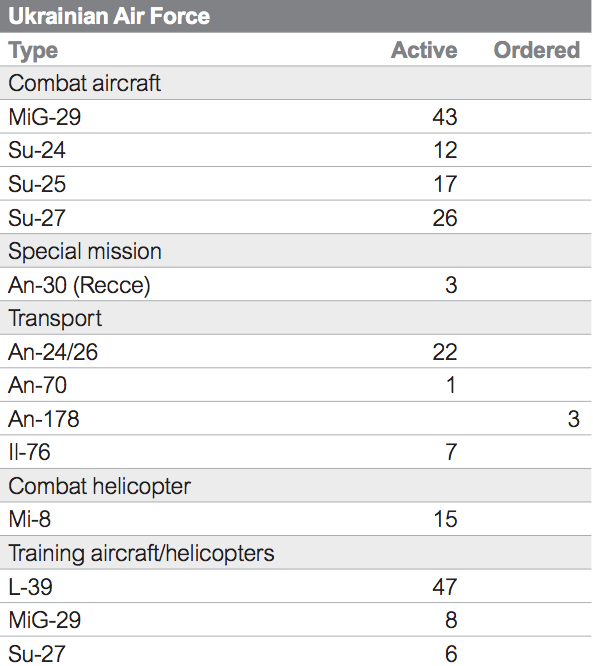593x666 pixels.
Task: Select the Active column header
Action: pyautogui.click(x=424, y=50)
